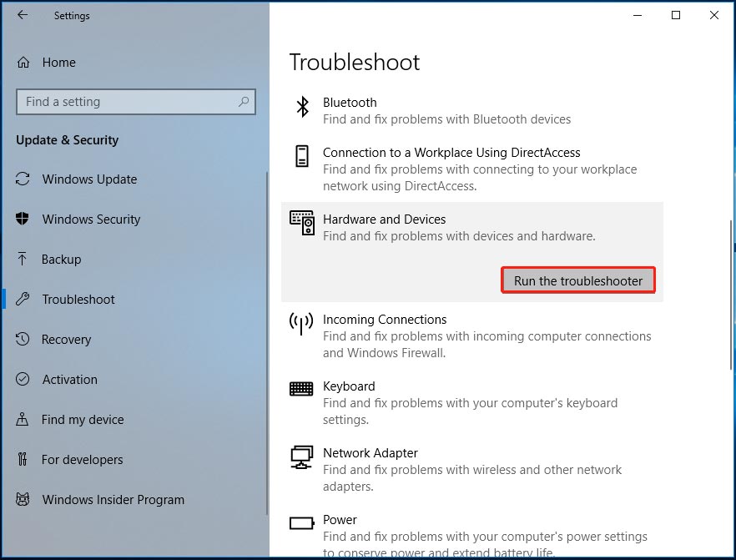The height and width of the screenshot is (560, 736).
Task: Click the back arrow in Settings
Action: (22, 15)
